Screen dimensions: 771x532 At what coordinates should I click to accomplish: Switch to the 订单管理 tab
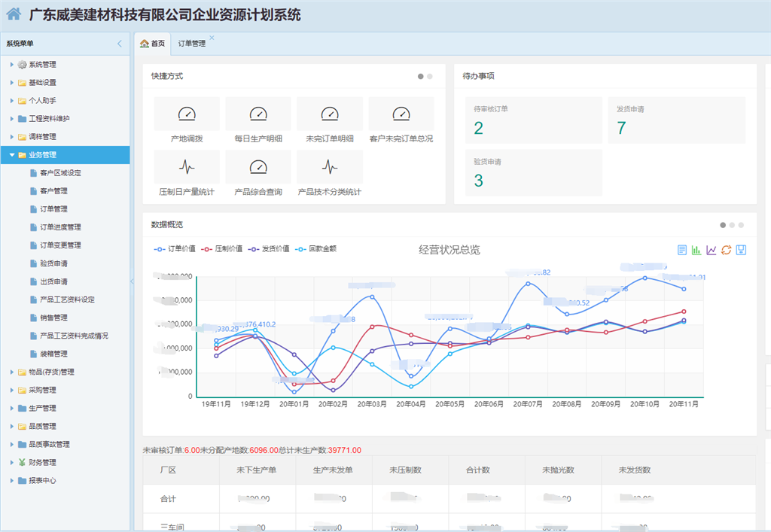[x=192, y=44]
